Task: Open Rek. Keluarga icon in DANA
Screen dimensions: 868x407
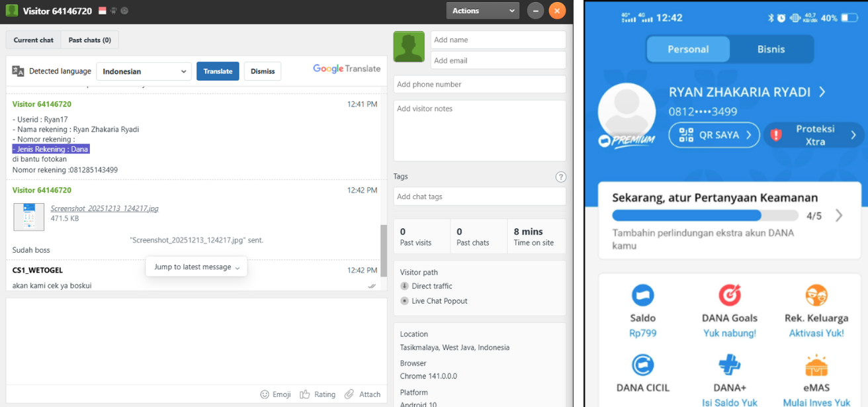Action: (x=816, y=295)
